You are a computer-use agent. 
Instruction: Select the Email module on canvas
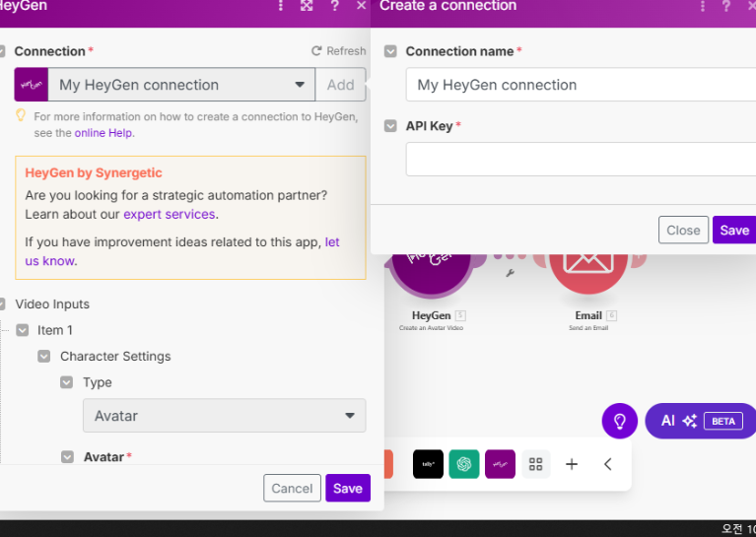click(x=588, y=272)
